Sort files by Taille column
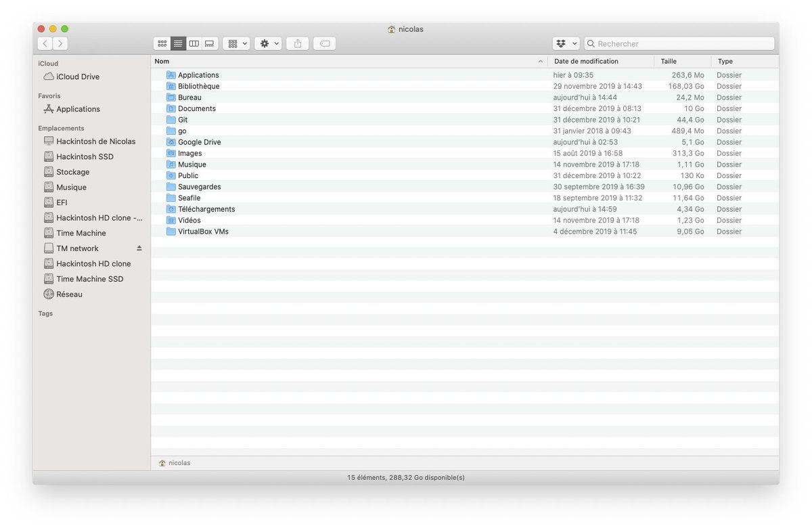812x528 pixels. [x=669, y=61]
